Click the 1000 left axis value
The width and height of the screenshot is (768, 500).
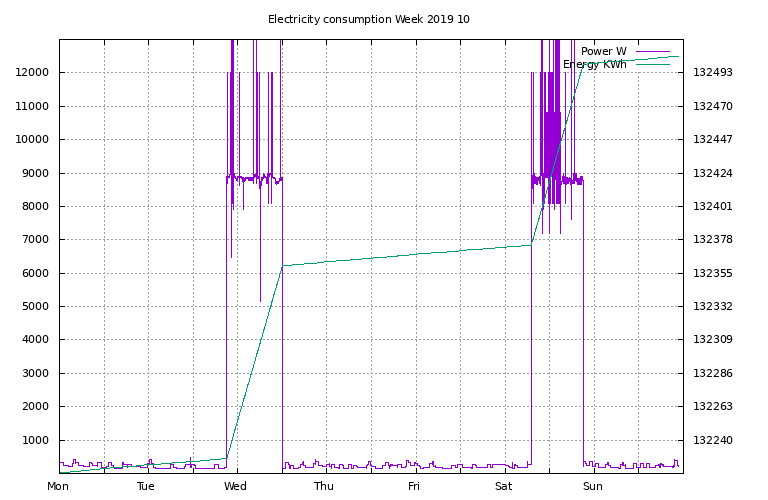pos(35,440)
